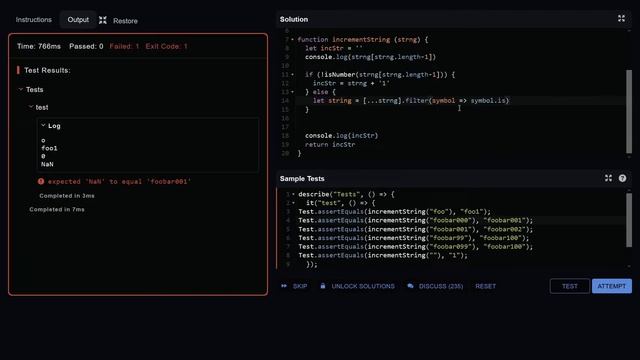Click the Discuss speech bubble icon
Screen dimensions: 640x360
point(410,286)
